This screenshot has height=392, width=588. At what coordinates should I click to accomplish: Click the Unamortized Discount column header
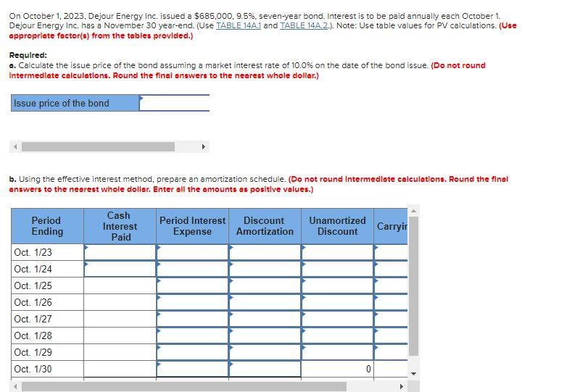click(x=337, y=226)
